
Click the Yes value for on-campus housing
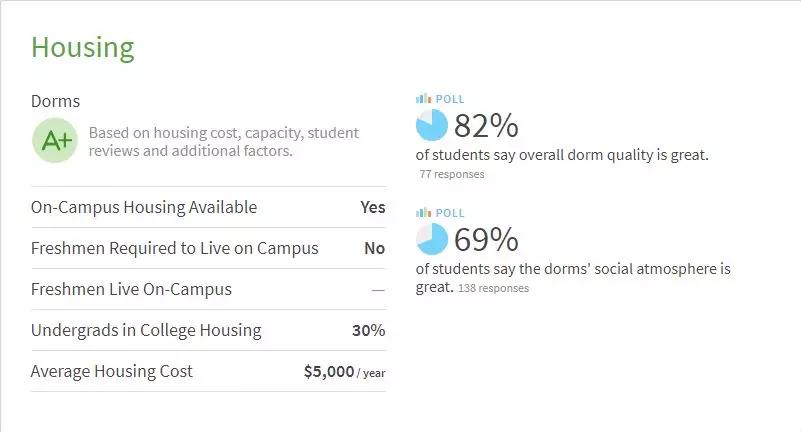(x=372, y=207)
